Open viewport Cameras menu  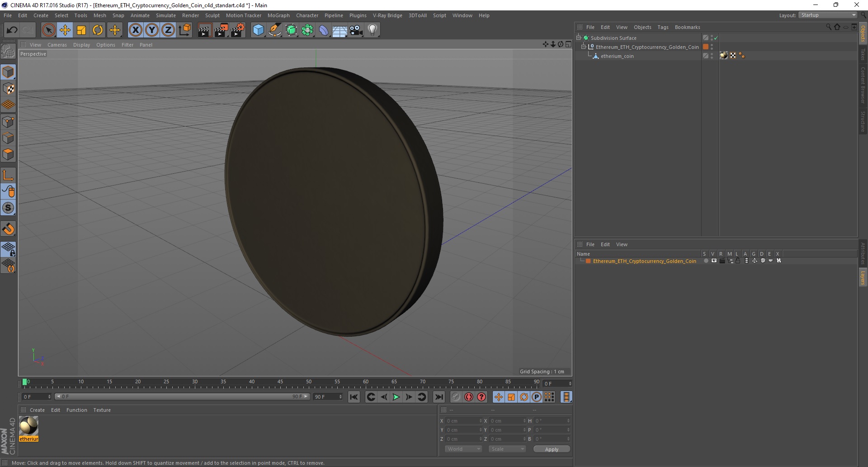tap(57, 45)
